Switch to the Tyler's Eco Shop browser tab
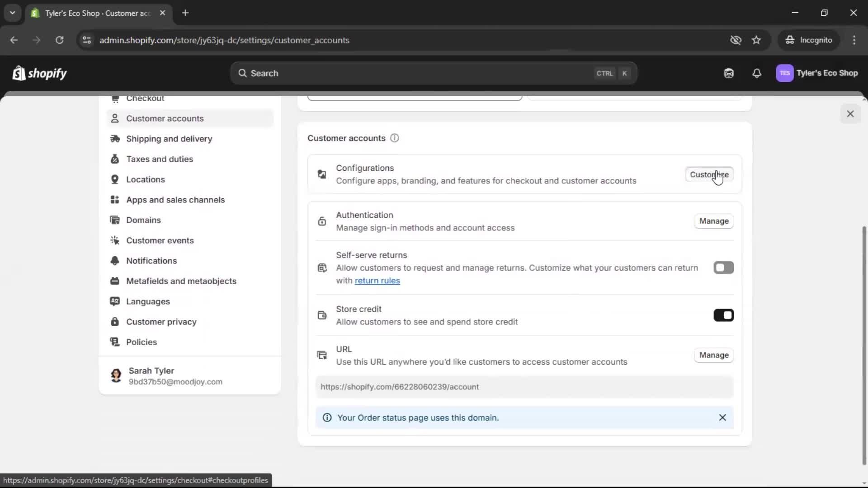 [x=90, y=13]
